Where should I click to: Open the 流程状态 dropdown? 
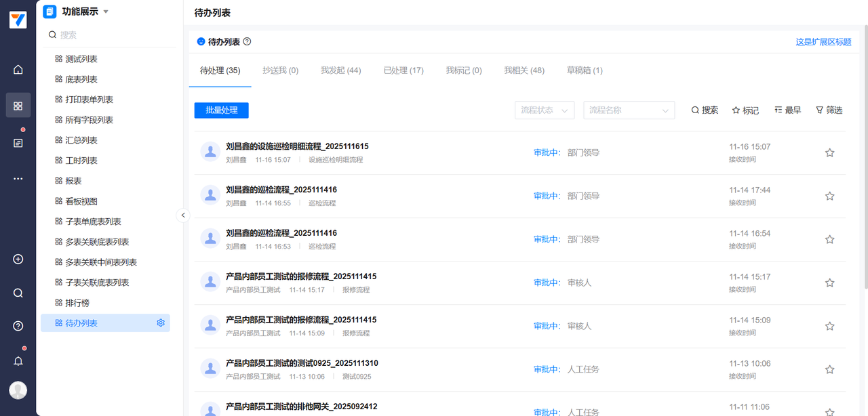point(545,110)
